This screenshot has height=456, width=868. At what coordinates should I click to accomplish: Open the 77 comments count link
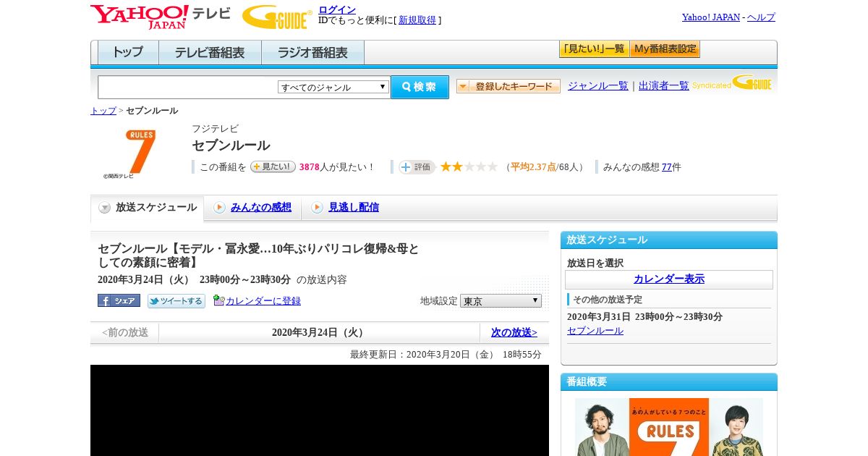point(667,167)
